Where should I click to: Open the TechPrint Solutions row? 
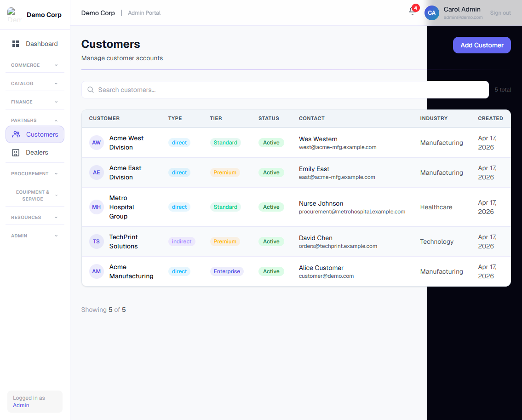coord(296,242)
